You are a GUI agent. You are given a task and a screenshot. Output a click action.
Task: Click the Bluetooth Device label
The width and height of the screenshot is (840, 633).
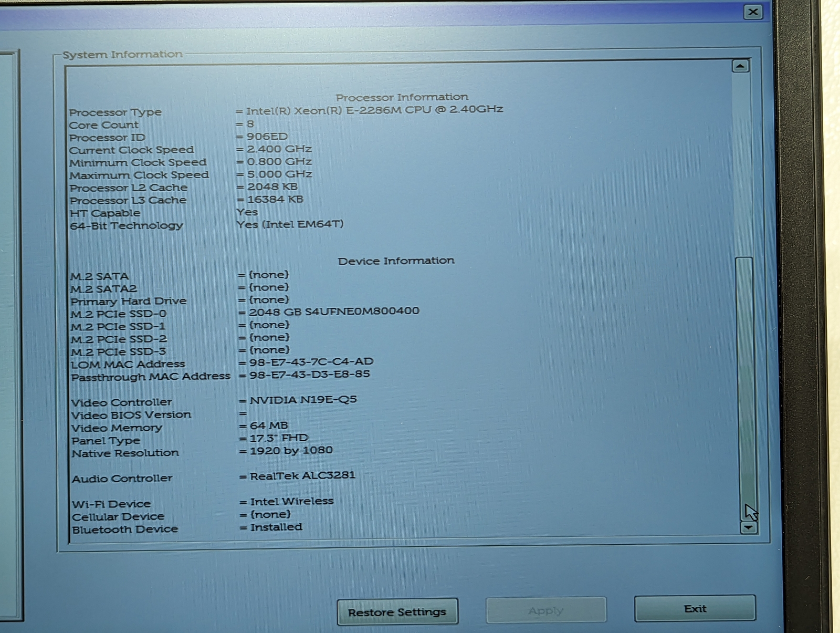[x=125, y=530]
